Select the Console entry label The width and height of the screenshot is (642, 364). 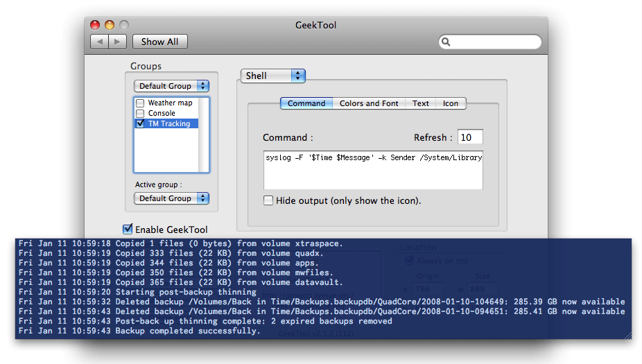[162, 114]
